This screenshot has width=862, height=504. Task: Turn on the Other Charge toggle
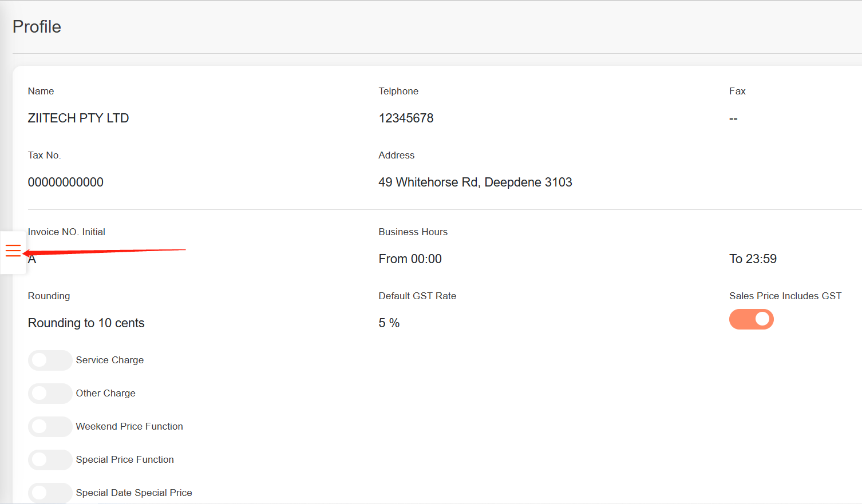tap(50, 394)
